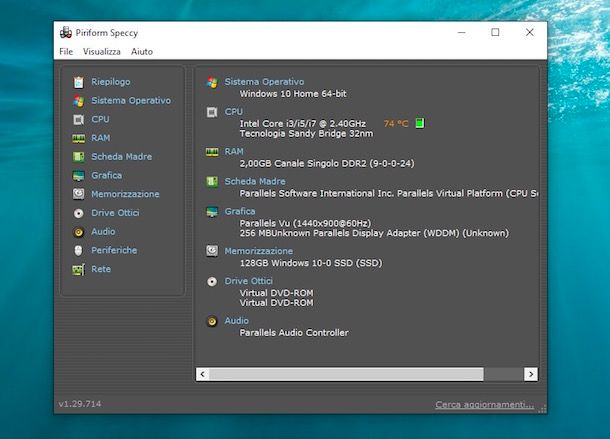Select Sistema Operativo in the left sidebar
Image resolution: width=610 pixels, height=439 pixels.
(130, 100)
